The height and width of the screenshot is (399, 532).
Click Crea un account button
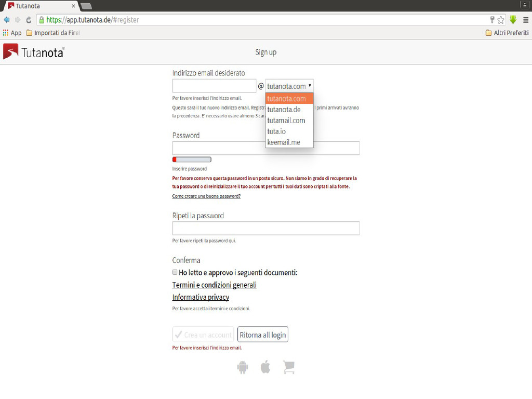click(x=203, y=335)
